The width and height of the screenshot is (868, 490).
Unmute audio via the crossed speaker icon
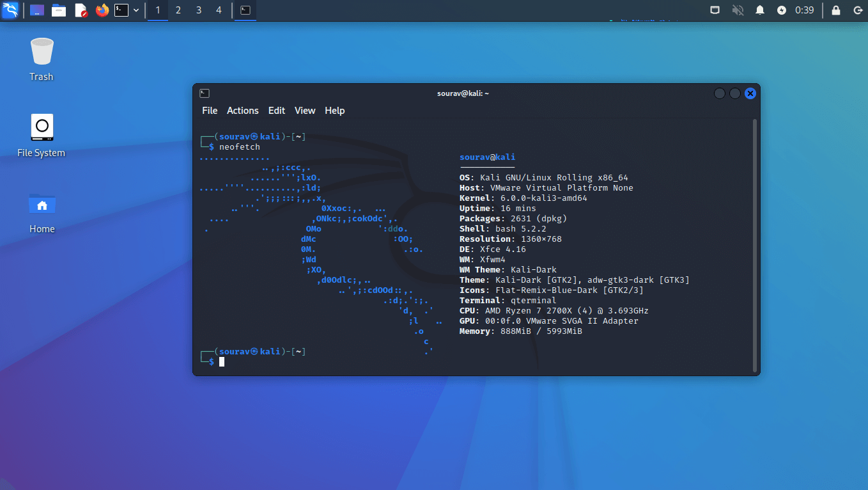738,10
